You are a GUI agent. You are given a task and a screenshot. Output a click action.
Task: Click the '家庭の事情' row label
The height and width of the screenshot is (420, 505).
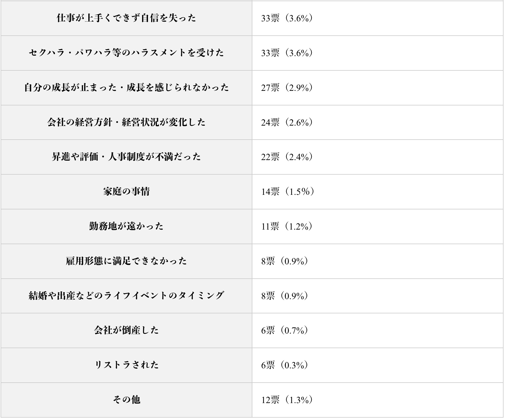coord(126,192)
